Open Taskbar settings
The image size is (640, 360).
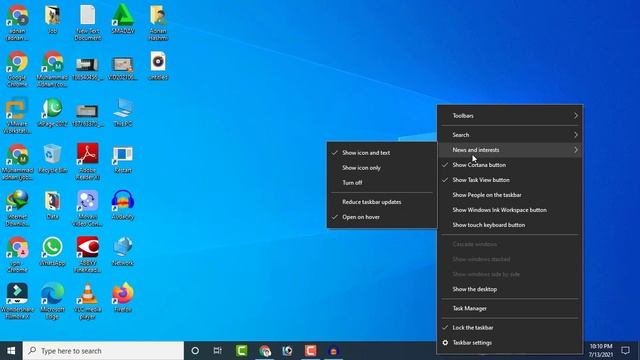(x=510, y=343)
